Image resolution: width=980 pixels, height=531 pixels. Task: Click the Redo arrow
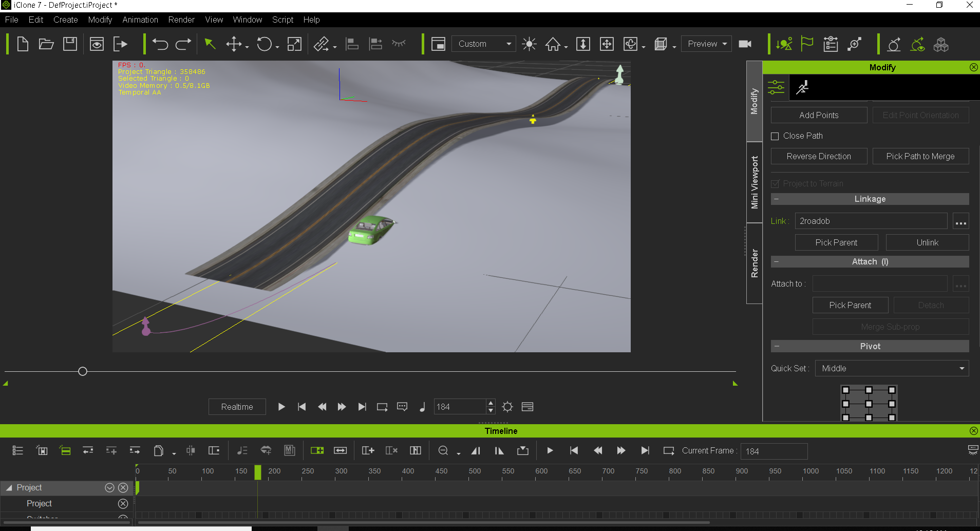(x=183, y=44)
